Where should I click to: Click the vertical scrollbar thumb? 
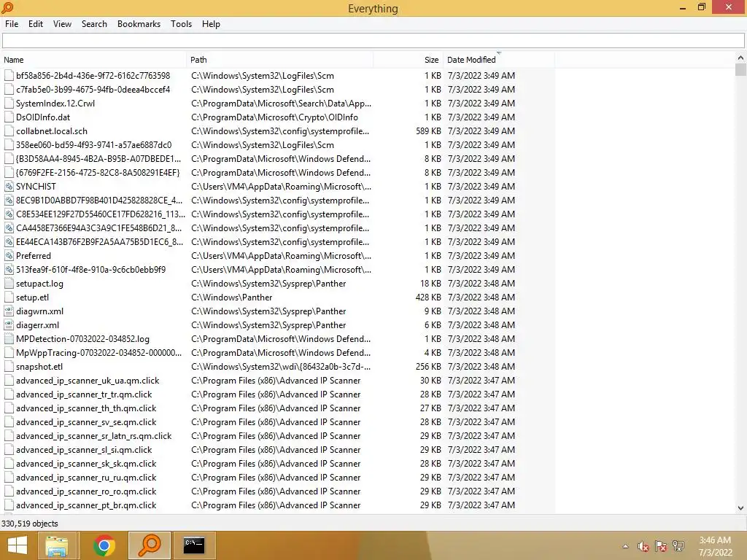click(740, 69)
